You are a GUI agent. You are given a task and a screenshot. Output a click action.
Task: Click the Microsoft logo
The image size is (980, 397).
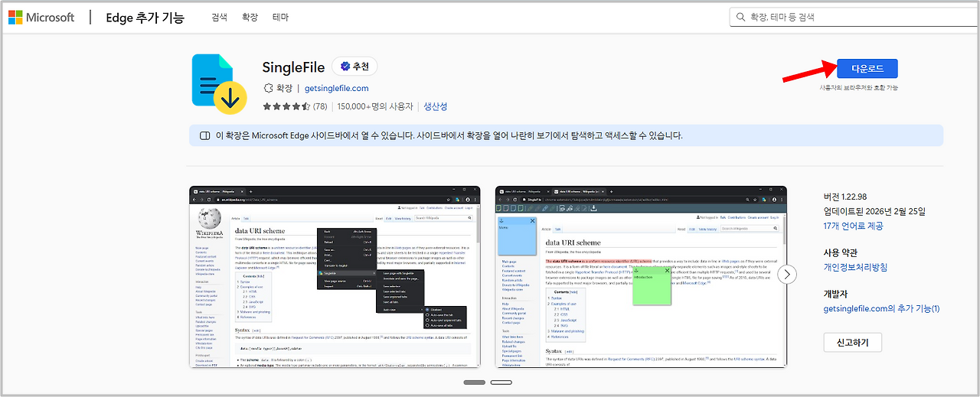(x=41, y=17)
